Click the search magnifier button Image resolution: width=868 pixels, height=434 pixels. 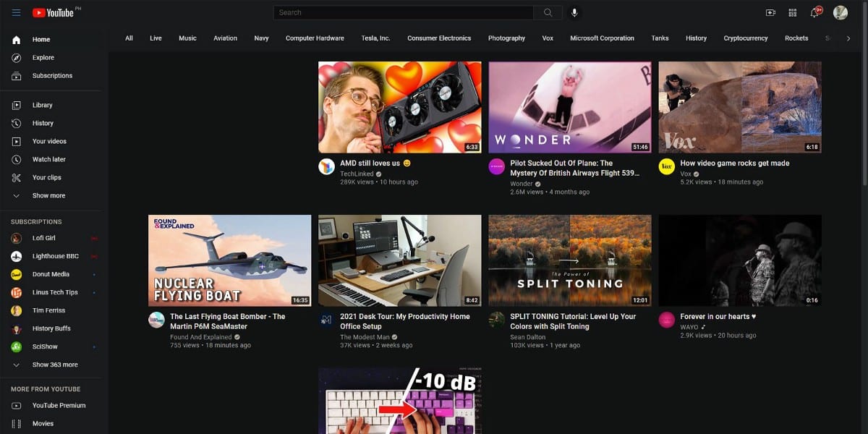[548, 12]
